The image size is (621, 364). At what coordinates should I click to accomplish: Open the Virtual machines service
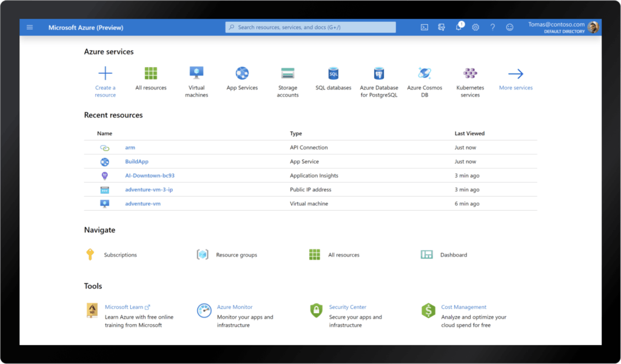pyautogui.click(x=196, y=73)
